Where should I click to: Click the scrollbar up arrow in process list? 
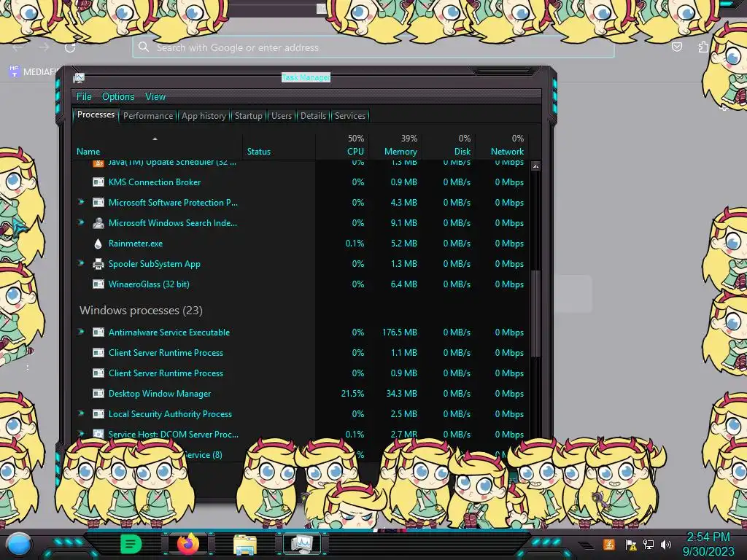coord(535,166)
